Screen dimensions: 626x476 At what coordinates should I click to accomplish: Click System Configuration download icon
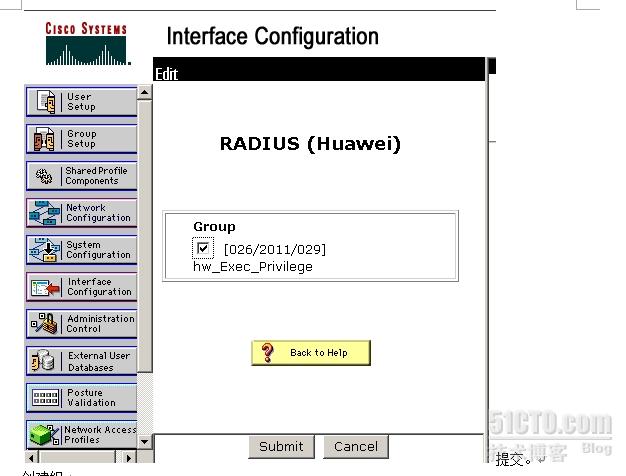(44, 250)
